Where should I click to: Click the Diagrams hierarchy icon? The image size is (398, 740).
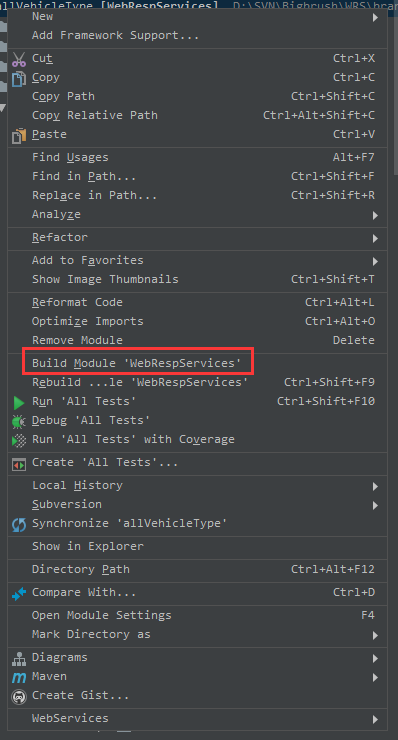click(x=19, y=658)
